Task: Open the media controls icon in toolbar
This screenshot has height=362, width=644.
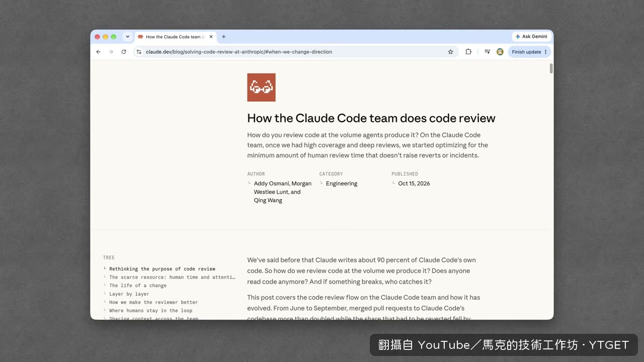Action: coord(487,52)
